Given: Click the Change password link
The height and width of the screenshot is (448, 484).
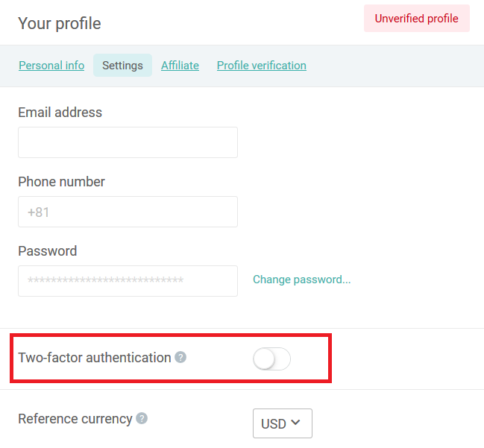Looking at the screenshot, I should [301, 280].
